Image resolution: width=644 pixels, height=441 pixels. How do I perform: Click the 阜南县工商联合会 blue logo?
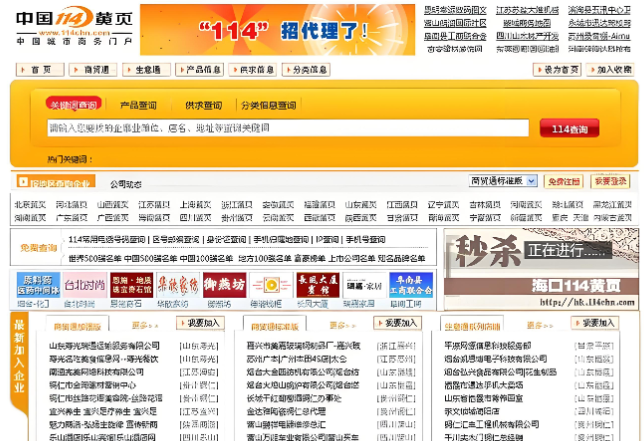click(x=411, y=285)
